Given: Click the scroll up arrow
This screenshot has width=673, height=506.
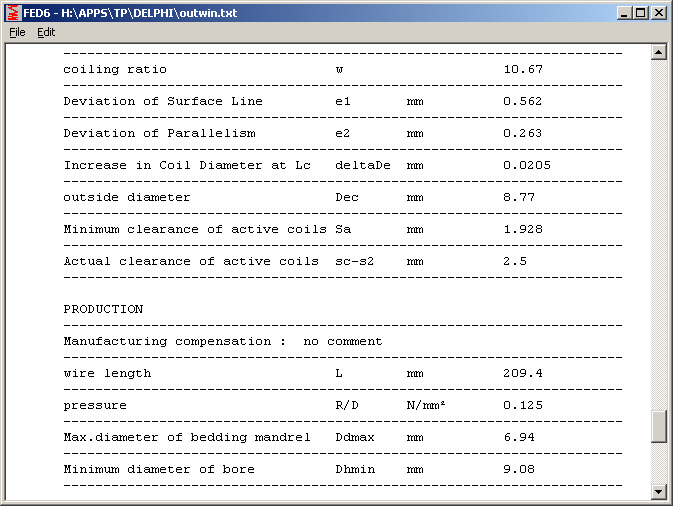Looking at the screenshot, I should (658, 52).
